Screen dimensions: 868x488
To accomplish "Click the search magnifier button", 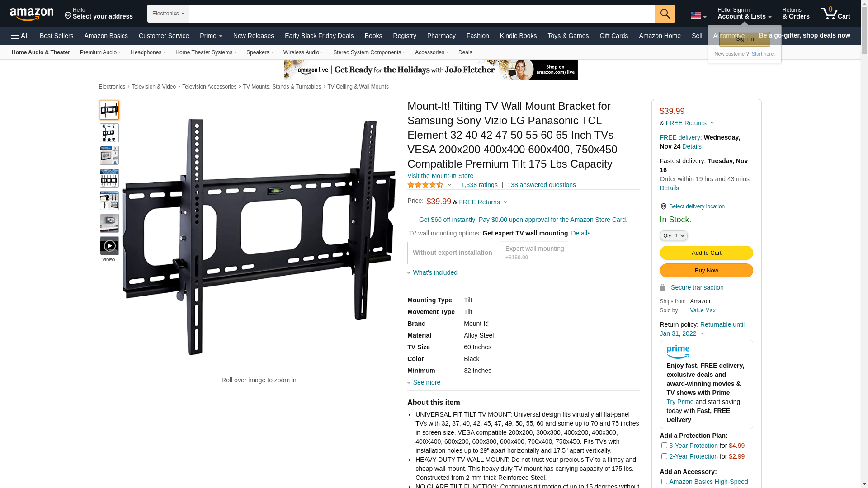I will tap(665, 14).
